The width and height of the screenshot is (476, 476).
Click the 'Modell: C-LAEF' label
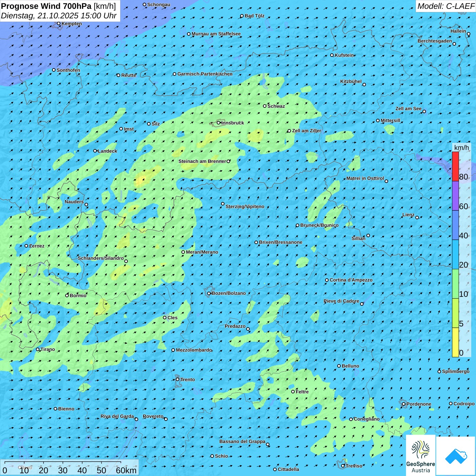(446, 6)
